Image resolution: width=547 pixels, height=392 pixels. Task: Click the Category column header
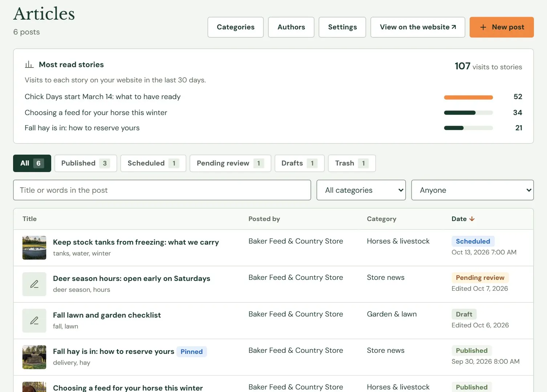coord(381,219)
